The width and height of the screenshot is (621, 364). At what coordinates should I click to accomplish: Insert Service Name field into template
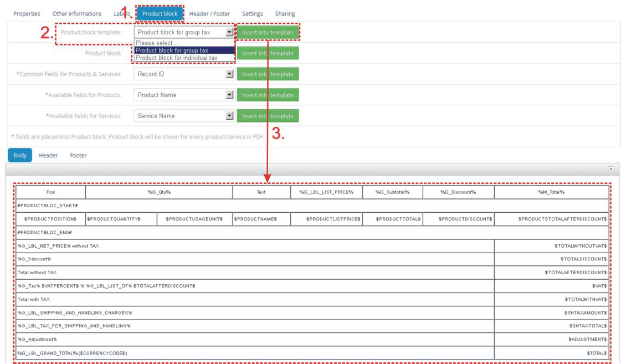pos(268,116)
